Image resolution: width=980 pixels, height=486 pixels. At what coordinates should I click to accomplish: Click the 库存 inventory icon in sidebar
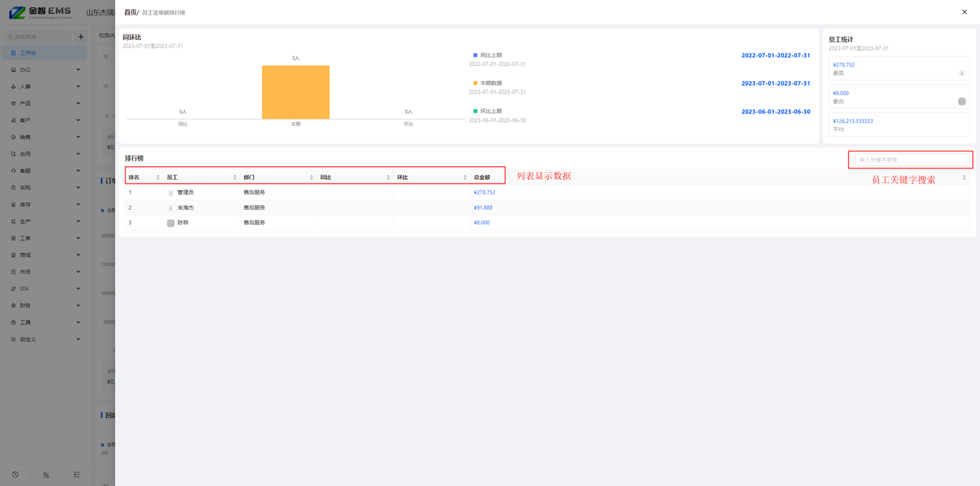(x=14, y=204)
